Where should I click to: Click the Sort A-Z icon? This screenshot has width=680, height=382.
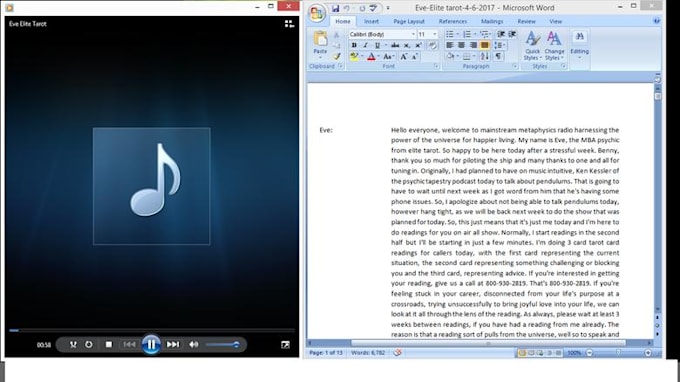(484, 56)
